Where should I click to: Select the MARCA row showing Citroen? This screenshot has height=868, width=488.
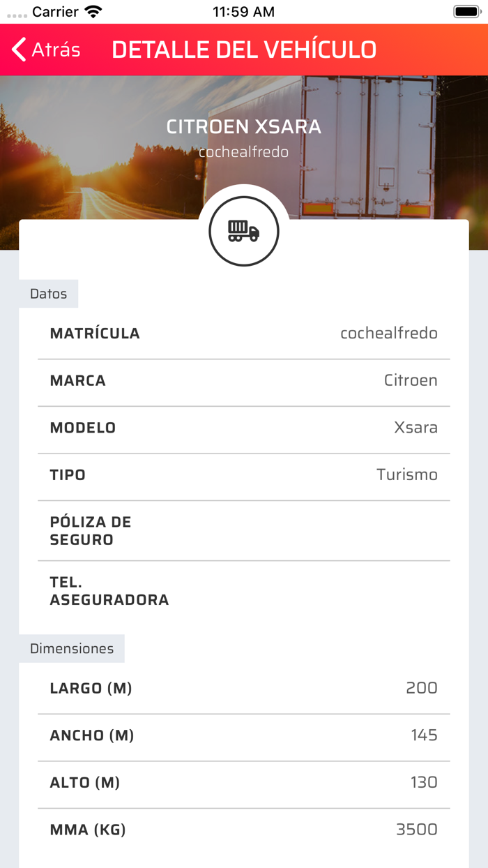click(x=244, y=381)
